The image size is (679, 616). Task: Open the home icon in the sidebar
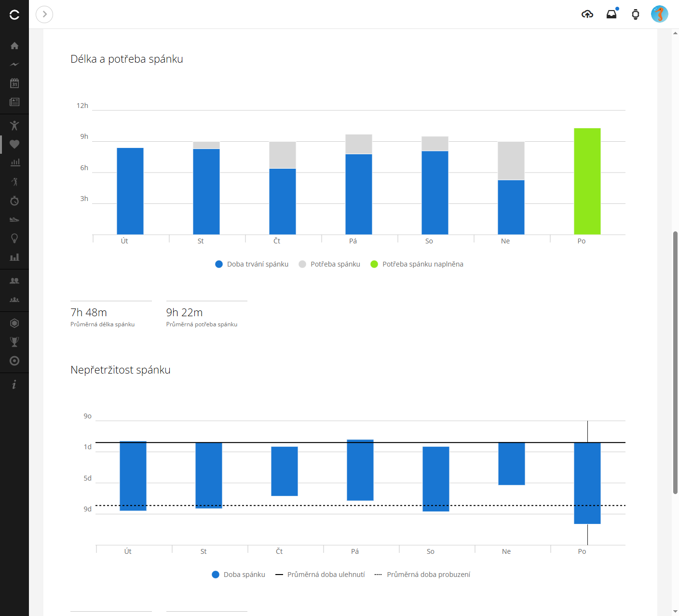pos(14,46)
